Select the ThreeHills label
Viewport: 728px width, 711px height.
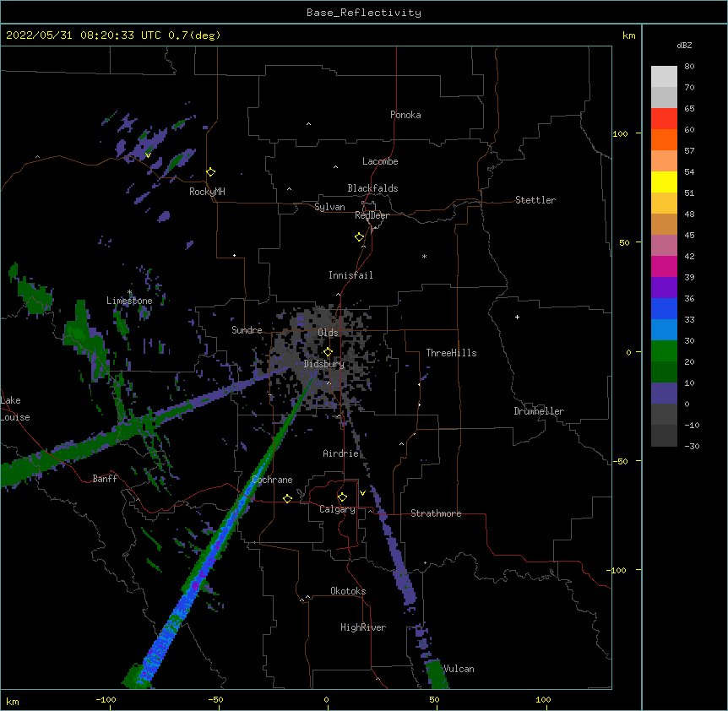pyautogui.click(x=451, y=353)
